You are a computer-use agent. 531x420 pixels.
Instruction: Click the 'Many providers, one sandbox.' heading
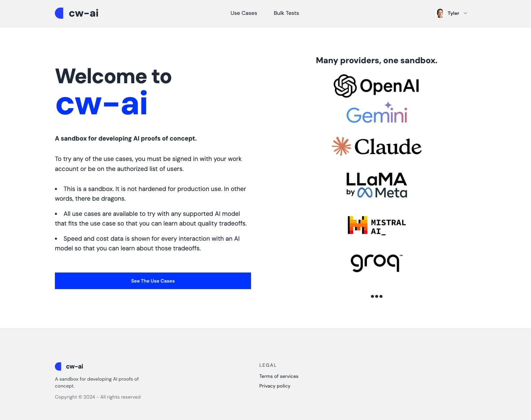tap(377, 60)
